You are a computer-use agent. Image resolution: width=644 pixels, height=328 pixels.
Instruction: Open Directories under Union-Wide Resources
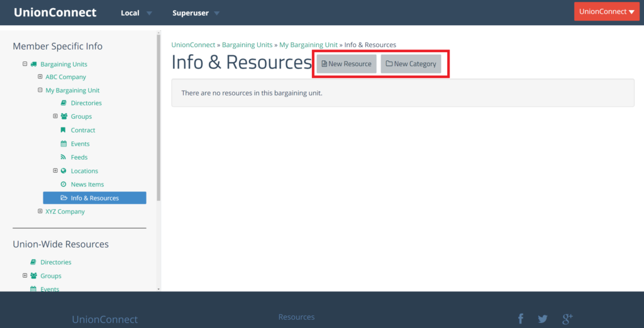(56, 262)
